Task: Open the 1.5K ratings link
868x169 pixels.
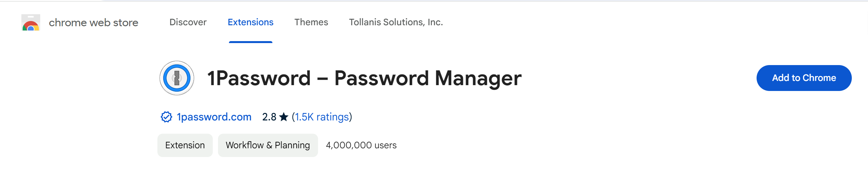Action: tap(322, 117)
